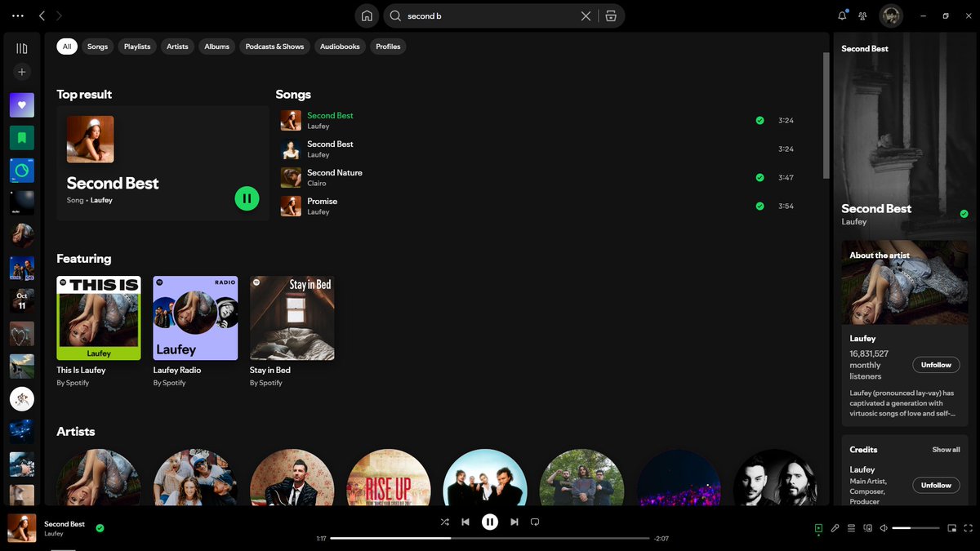Open Liked Songs in the sidebar
The width and height of the screenshot is (980, 551).
pyautogui.click(x=22, y=104)
